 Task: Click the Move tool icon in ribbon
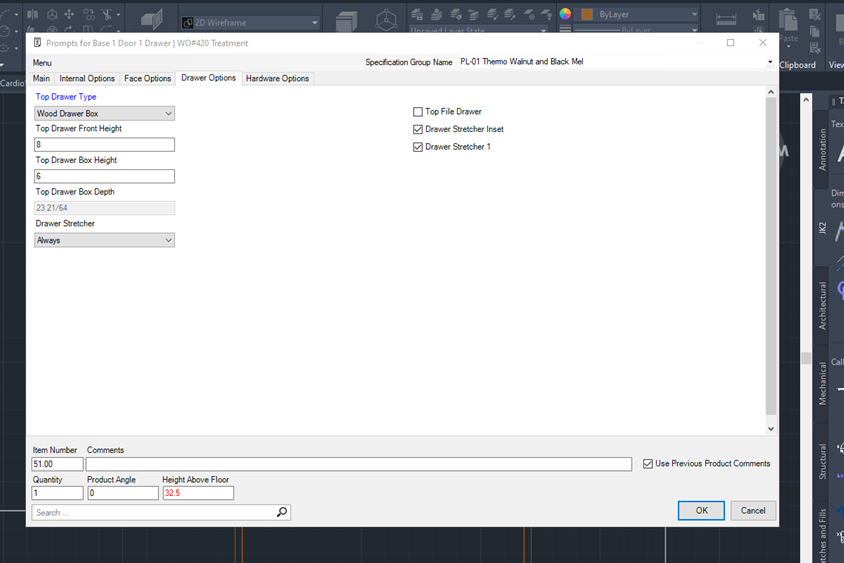click(69, 15)
